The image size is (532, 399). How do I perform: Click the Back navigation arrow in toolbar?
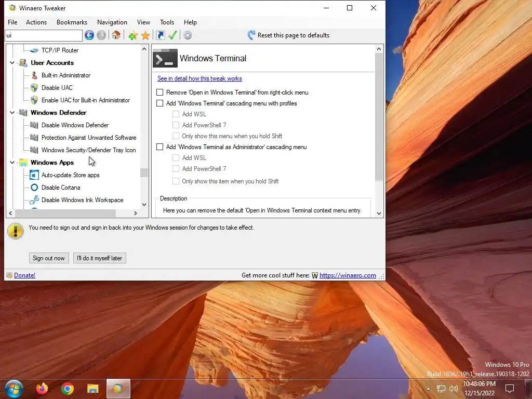[89, 35]
